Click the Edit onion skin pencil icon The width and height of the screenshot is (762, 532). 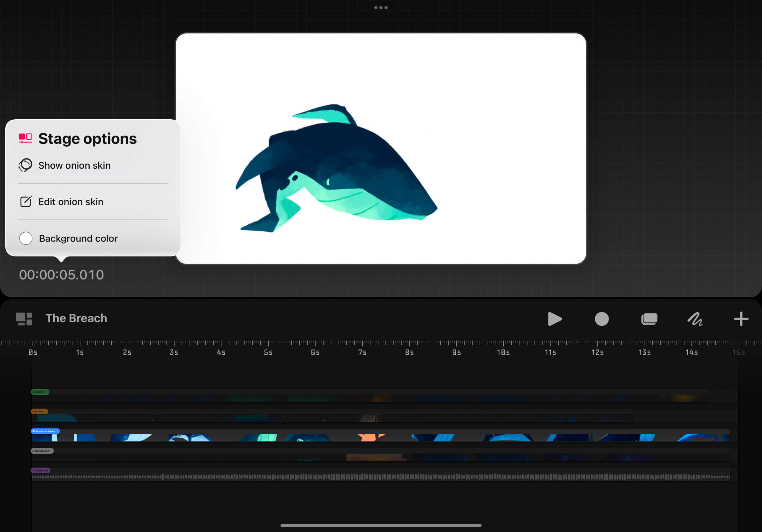pyautogui.click(x=26, y=202)
